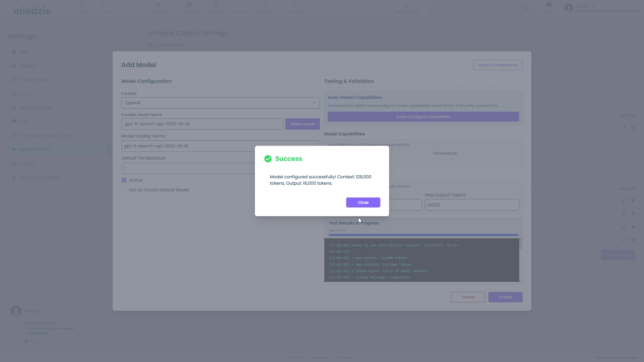Click the Application Timeout clock icon

click(x=14, y=178)
